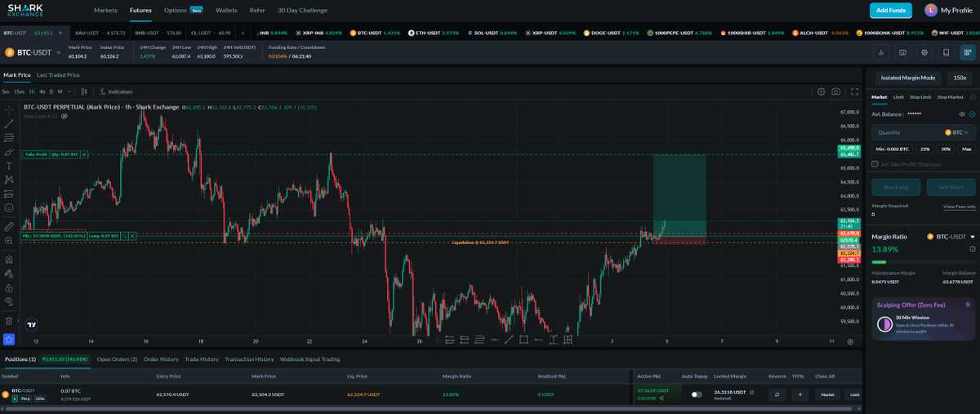Toggle available balance visibility eye

coord(962,114)
